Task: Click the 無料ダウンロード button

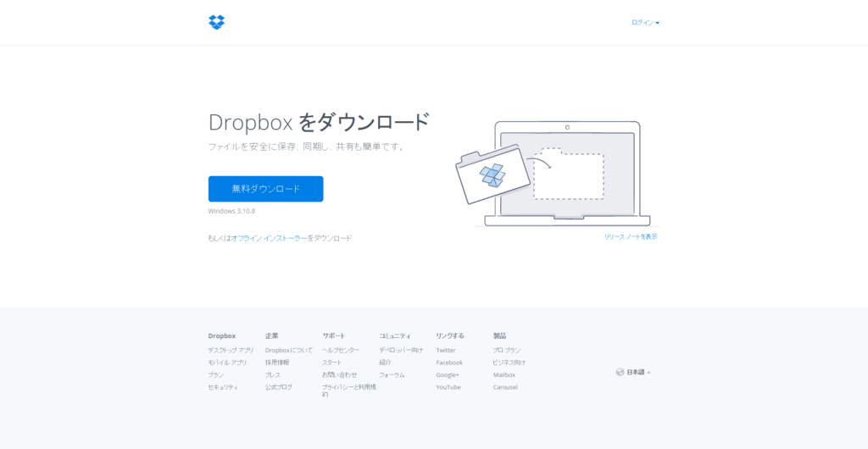Action: (265, 189)
